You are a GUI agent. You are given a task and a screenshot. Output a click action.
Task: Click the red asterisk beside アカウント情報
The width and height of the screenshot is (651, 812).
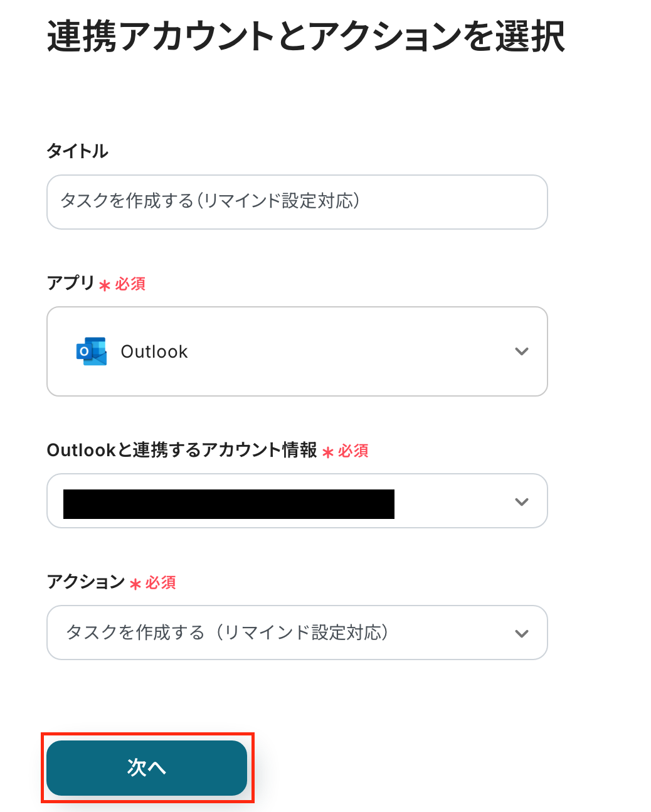[x=328, y=452]
